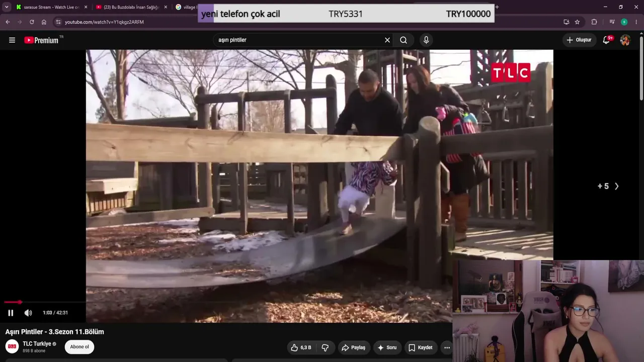Screen dimensions: 644x362
Task: Subscribe with the Abone ol button
Action: point(79,347)
